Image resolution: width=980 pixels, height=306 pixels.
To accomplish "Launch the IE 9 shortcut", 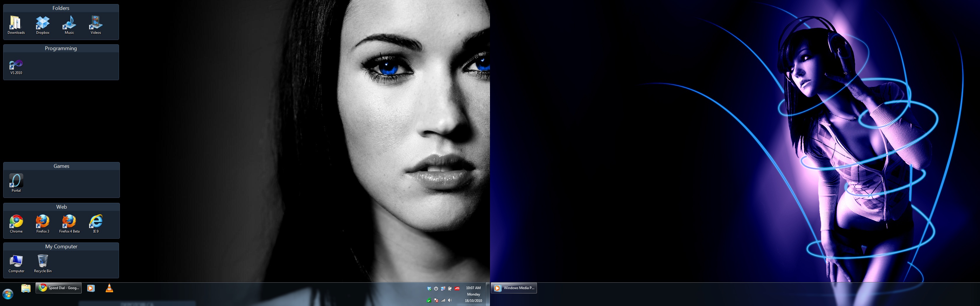I will pyautogui.click(x=95, y=224).
